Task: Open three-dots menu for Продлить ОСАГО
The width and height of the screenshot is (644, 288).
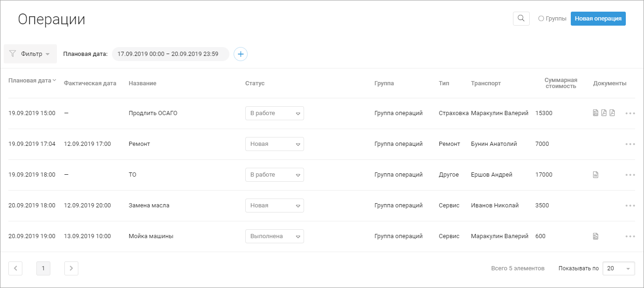Action: click(x=630, y=113)
